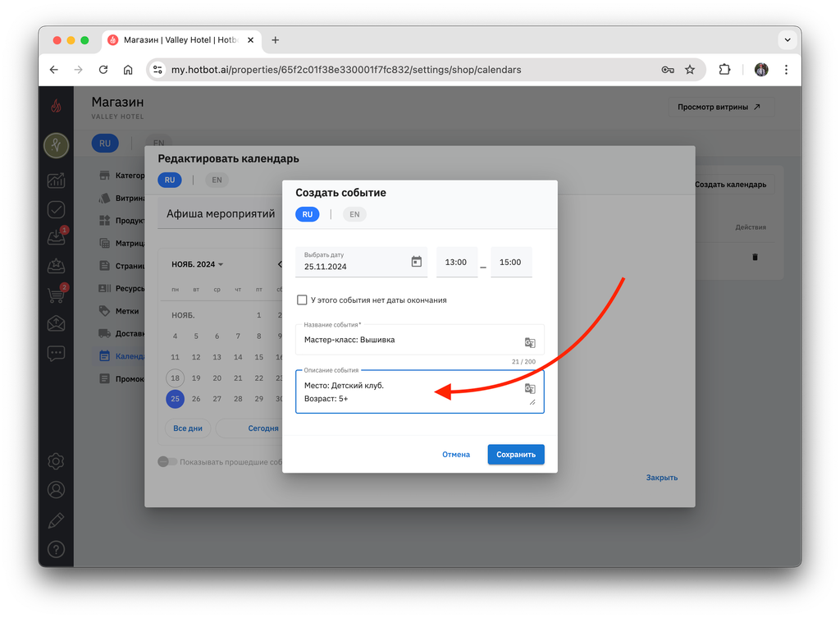Click the pencil edit sidebar icon
The image size is (840, 618).
56,520
